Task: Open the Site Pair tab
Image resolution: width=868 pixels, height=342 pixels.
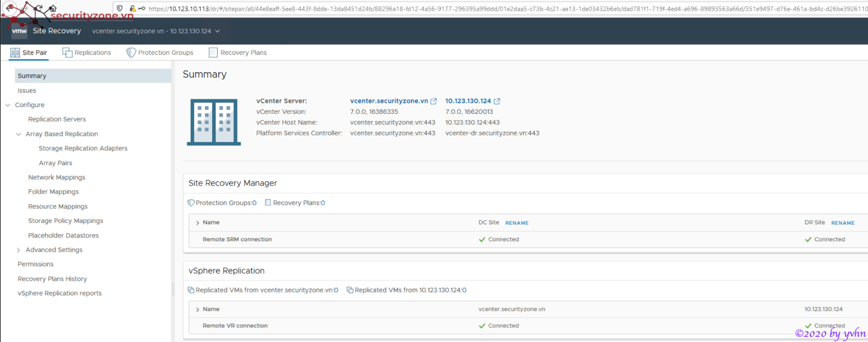Action: point(28,53)
